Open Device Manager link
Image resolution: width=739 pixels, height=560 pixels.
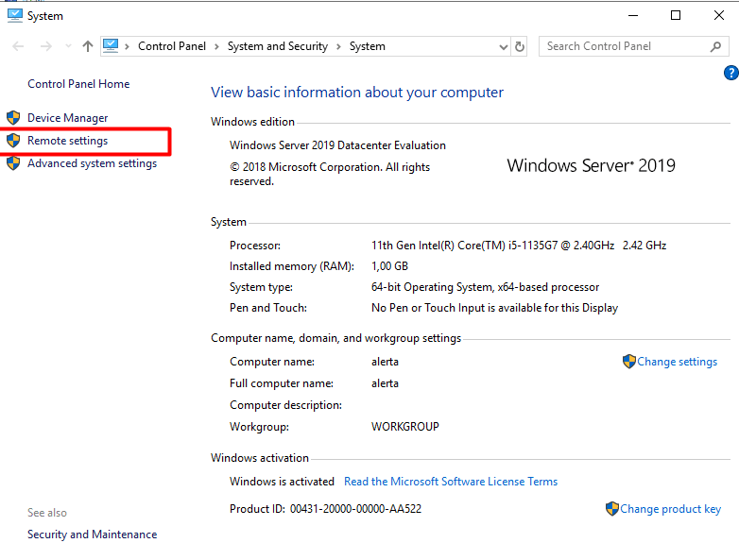pos(67,118)
